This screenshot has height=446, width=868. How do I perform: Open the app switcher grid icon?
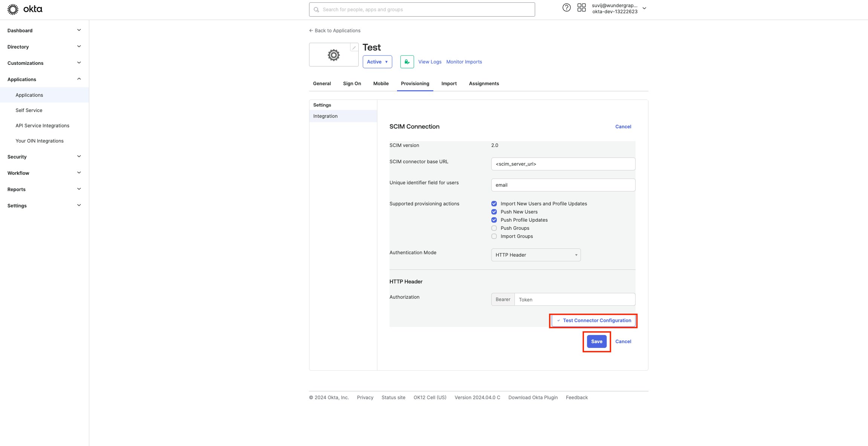point(581,7)
